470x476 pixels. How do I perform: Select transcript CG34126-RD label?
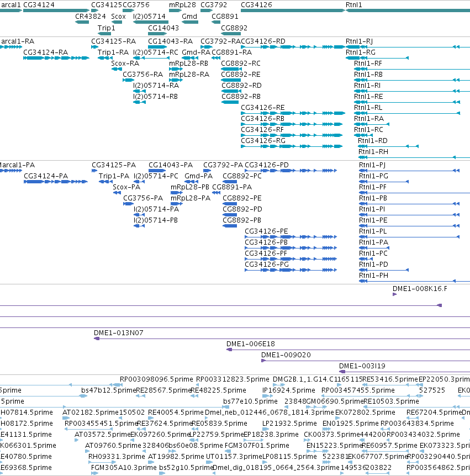(263, 41)
